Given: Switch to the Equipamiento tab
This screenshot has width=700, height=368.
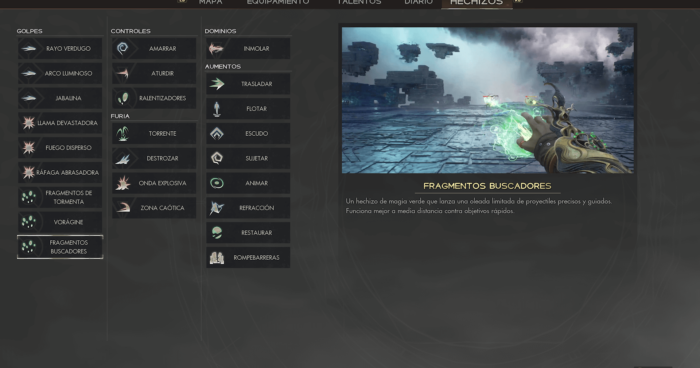Looking at the screenshot, I should (278, 2).
